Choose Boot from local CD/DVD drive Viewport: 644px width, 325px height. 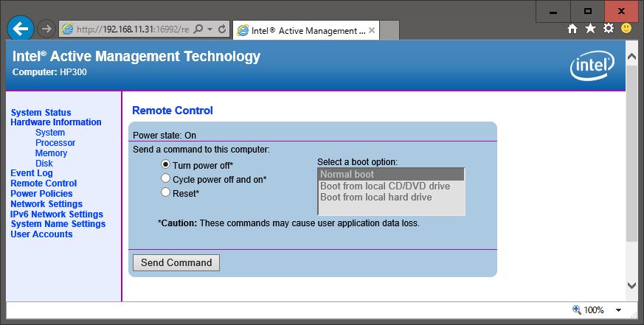pos(392,186)
